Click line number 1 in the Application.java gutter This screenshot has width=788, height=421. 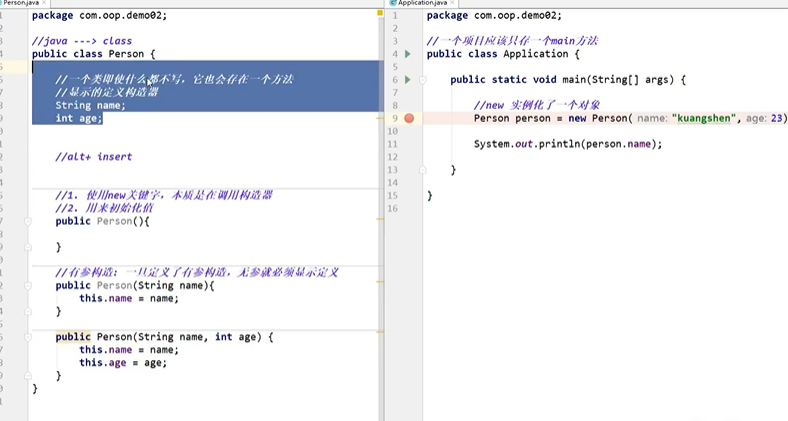tap(395, 16)
